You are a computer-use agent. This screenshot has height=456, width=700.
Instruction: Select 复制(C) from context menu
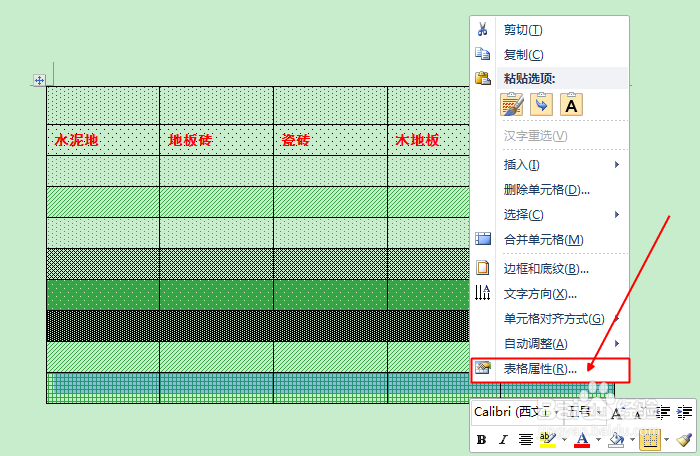[x=550, y=54]
